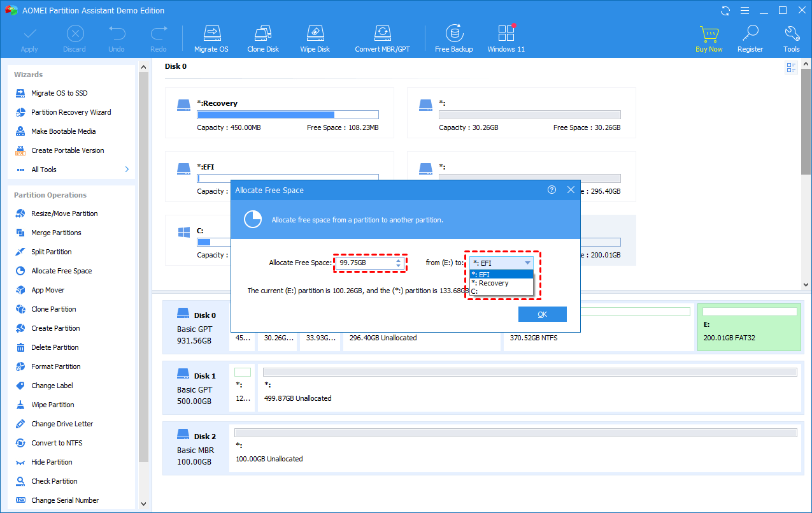Choose '*: EFI' in dropdown list
Image resolution: width=812 pixels, height=513 pixels.
click(x=501, y=275)
